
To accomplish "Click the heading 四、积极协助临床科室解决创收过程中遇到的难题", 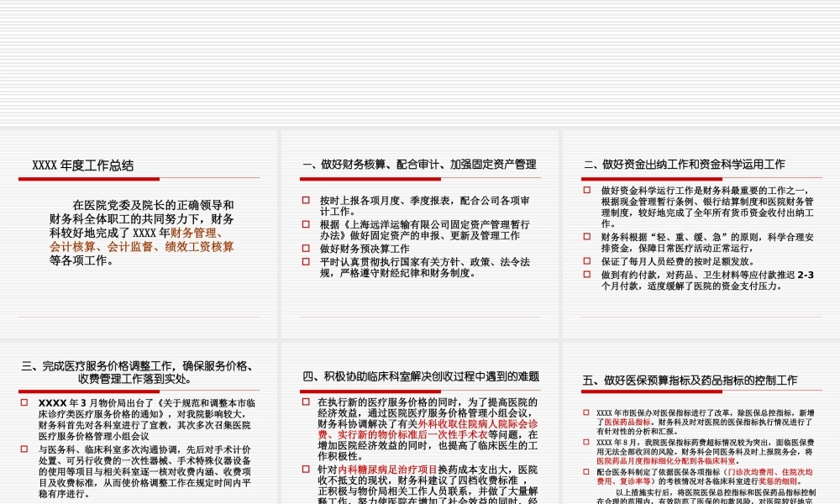I will 421,376.
